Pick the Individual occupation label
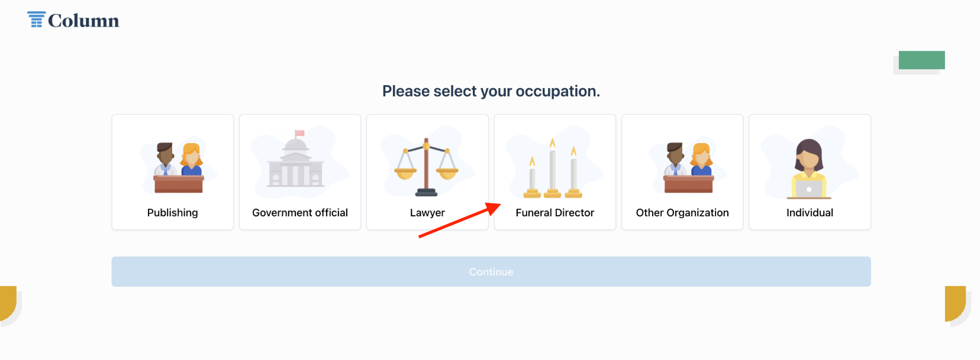Screen dimensions: 980x360 (810, 213)
